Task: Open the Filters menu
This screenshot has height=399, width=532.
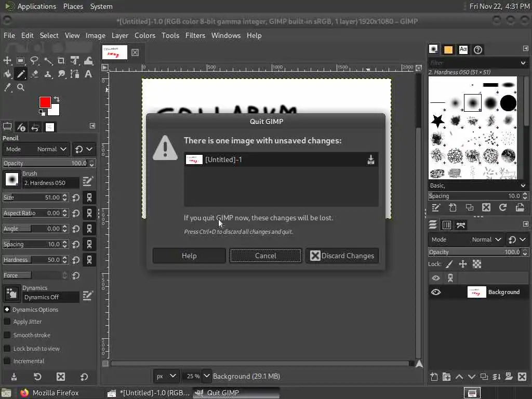Action: (195, 36)
